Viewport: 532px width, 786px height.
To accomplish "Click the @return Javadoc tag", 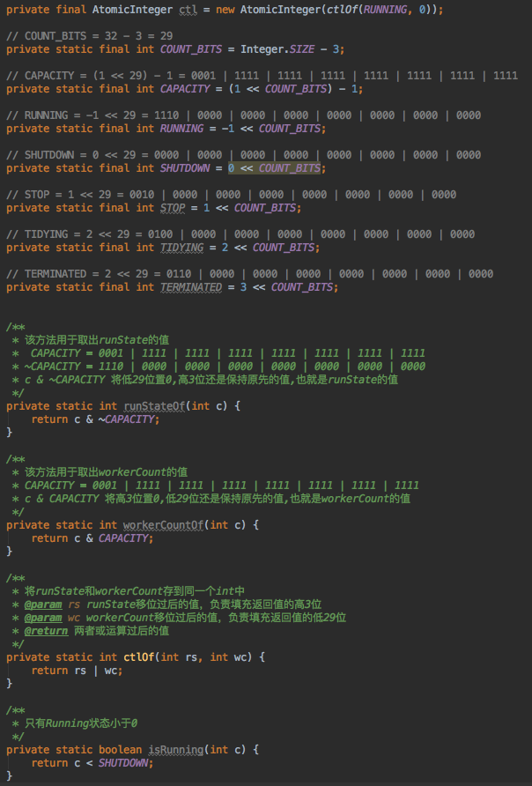I will pyautogui.click(x=46, y=631).
